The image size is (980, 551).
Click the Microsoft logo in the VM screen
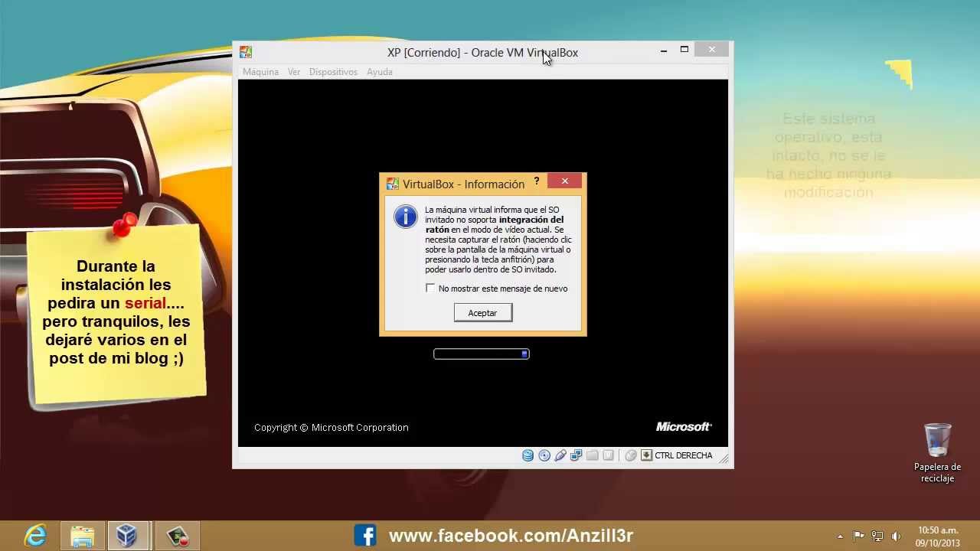(x=684, y=426)
